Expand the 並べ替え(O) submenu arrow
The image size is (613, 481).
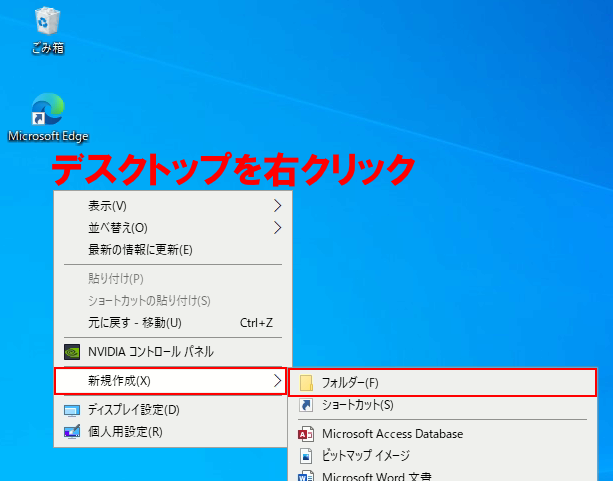(x=277, y=228)
